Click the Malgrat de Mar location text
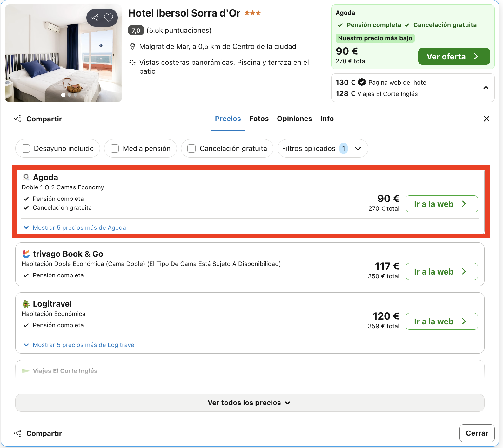The height and width of the screenshot is (448, 503). pos(218,47)
